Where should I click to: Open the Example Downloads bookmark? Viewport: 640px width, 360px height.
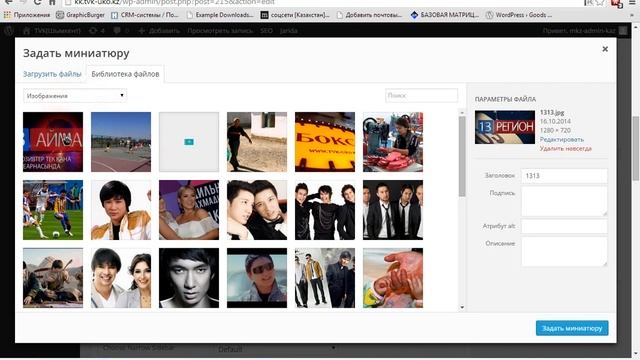coord(220,15)
